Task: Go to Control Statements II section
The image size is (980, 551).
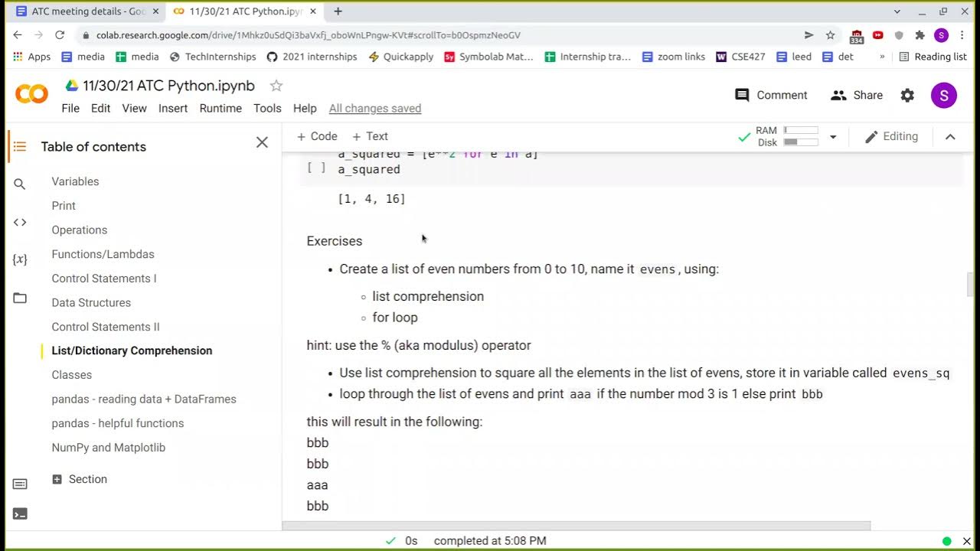Action: (x=106, y=327)
